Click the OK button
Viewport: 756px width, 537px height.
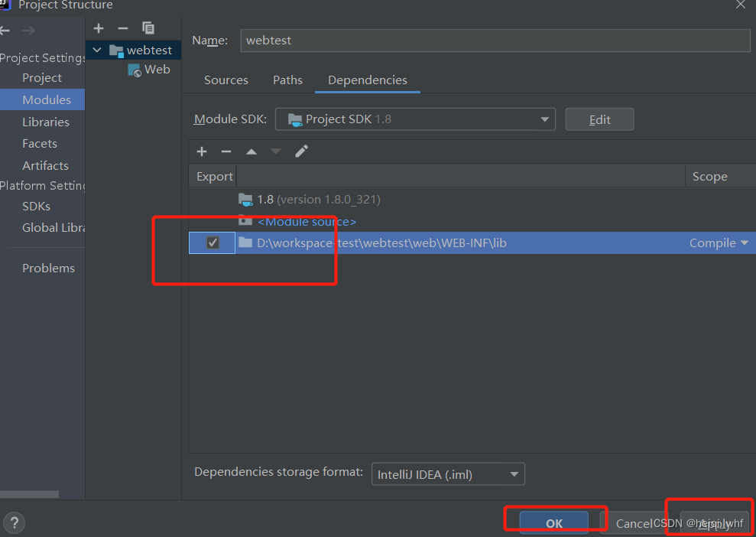(x=554, y=523)
